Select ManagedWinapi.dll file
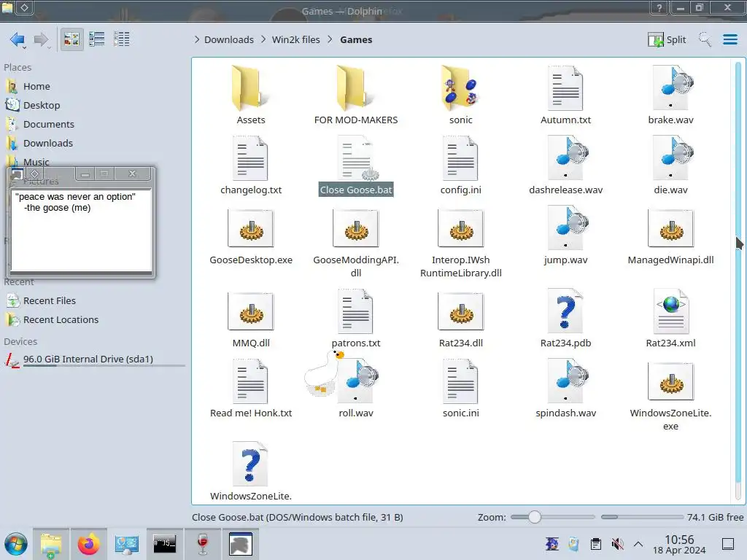 (x=670, y=237)
